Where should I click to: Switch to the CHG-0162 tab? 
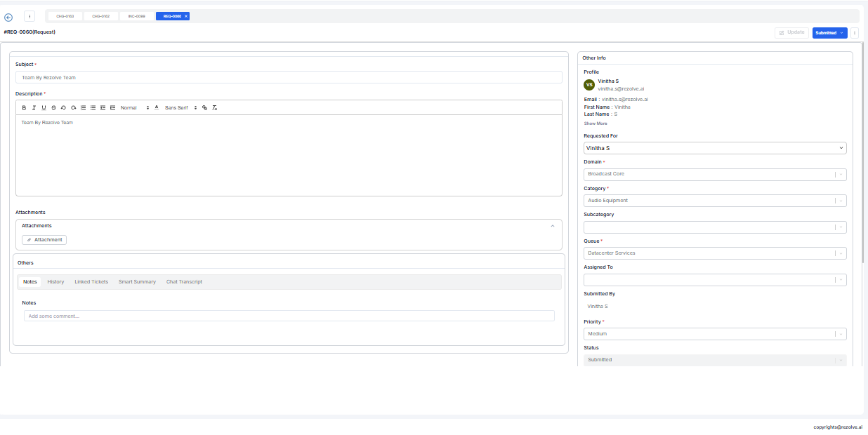[101, 16]
